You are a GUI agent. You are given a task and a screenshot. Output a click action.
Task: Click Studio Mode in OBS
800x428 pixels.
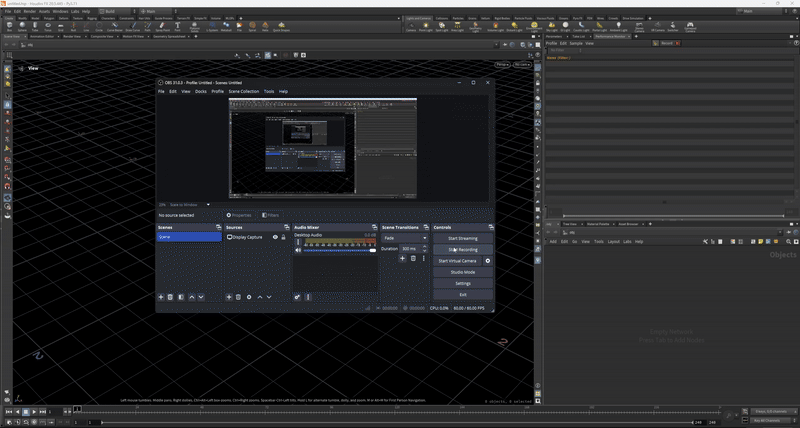click(x=463, y=272)
